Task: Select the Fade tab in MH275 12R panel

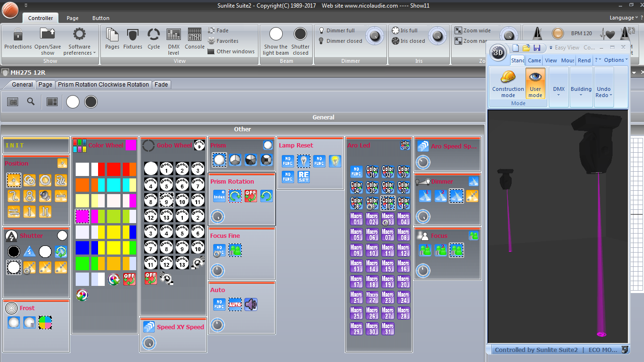Action: pos(161,85)
